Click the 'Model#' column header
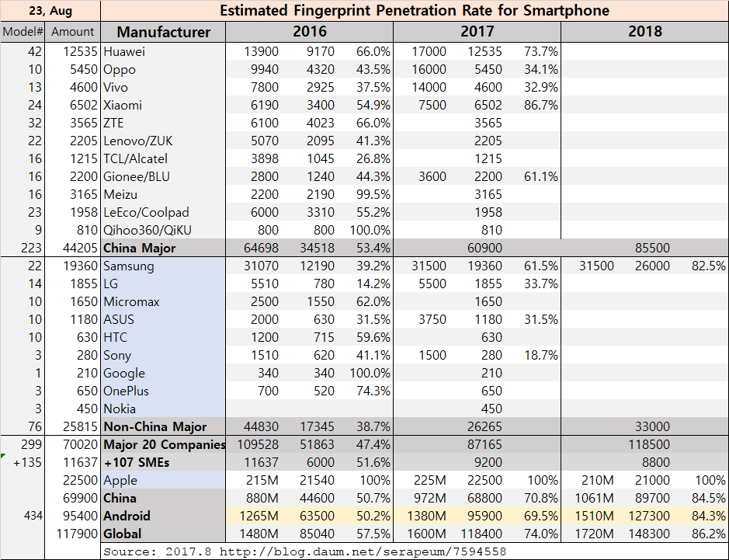 [23, 32]
